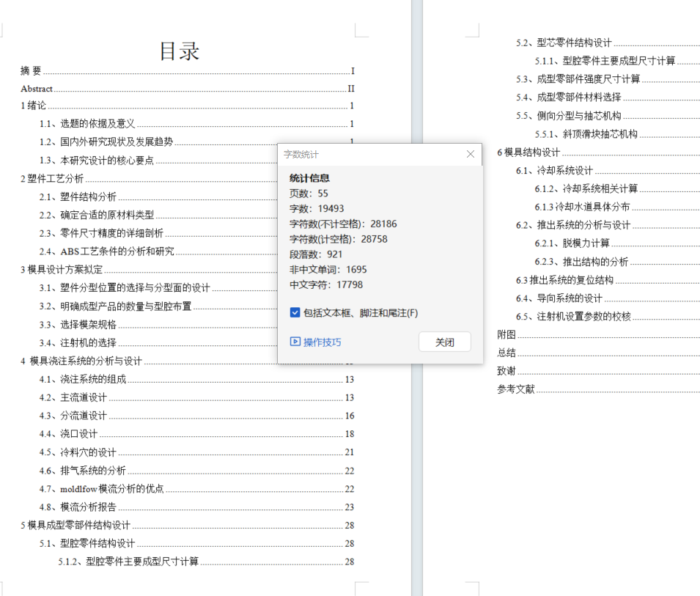This screenshot has width=700, height=596.
Task: Select 5 模具成型零部件结构设计 entry
Action: click(x=188, y=525)
